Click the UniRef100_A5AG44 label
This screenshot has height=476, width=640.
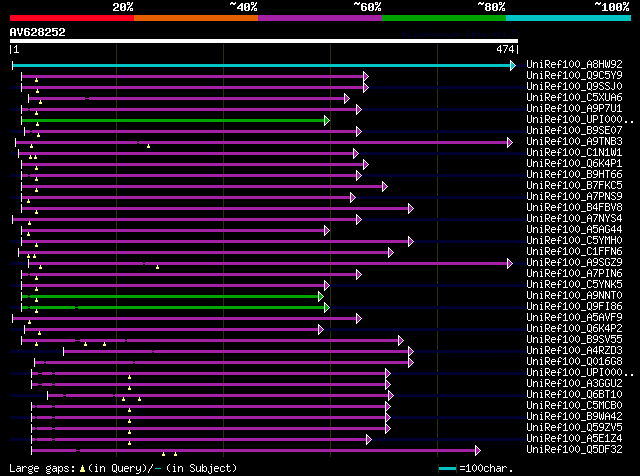(x=574, y=230)
